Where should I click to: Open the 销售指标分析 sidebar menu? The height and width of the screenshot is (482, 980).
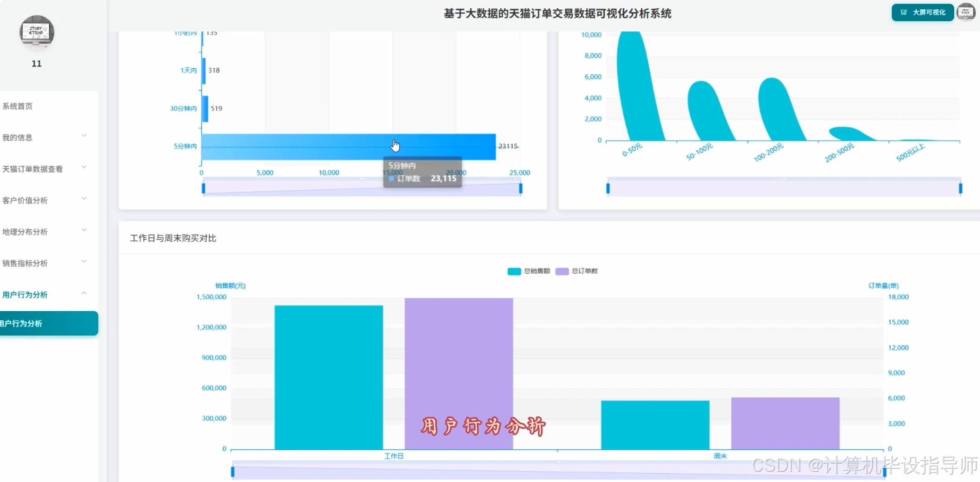pos(25,263)
